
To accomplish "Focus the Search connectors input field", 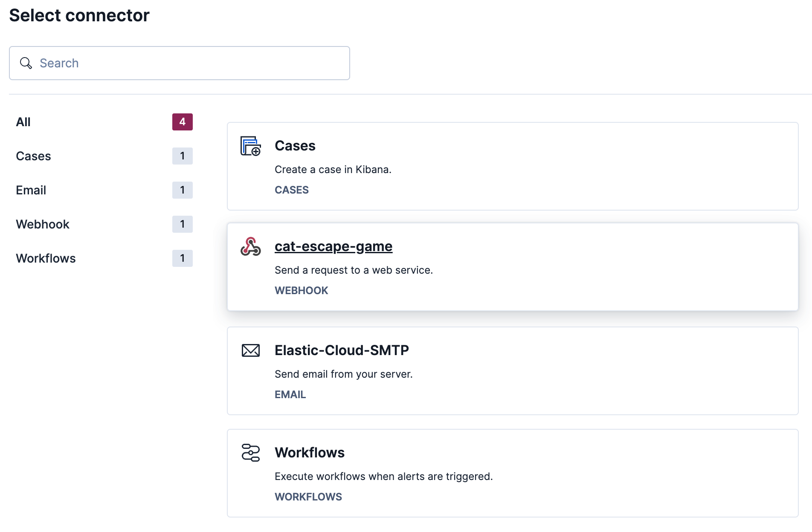I will click(x=180, y=63).
